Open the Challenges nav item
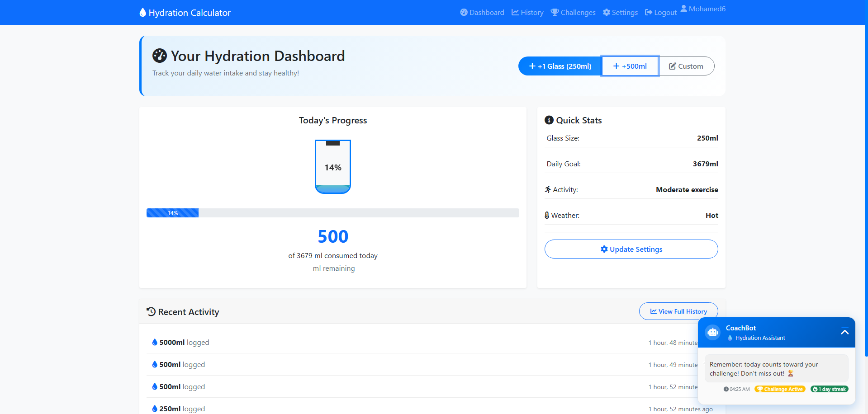 (573, 13)
